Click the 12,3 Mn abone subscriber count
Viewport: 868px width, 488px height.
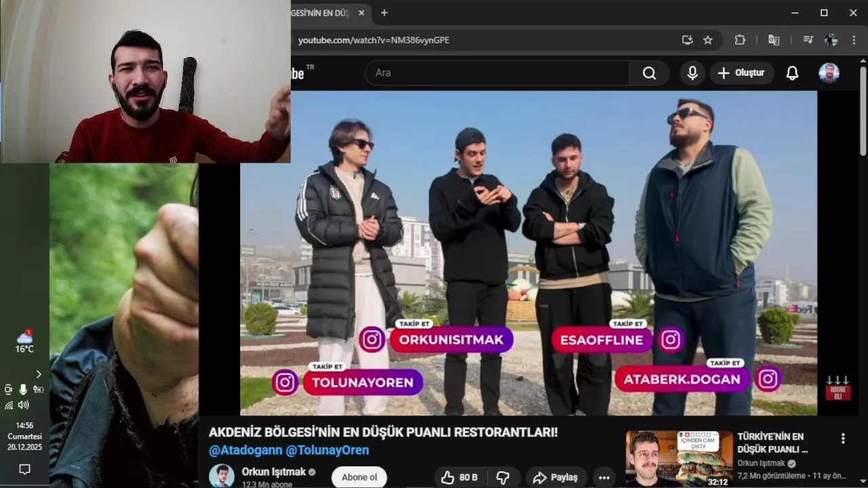pyautogui.click(x=267, y=485)
